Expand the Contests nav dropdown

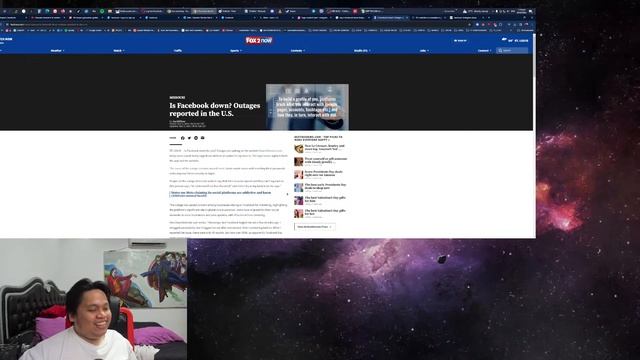(298, 51)
